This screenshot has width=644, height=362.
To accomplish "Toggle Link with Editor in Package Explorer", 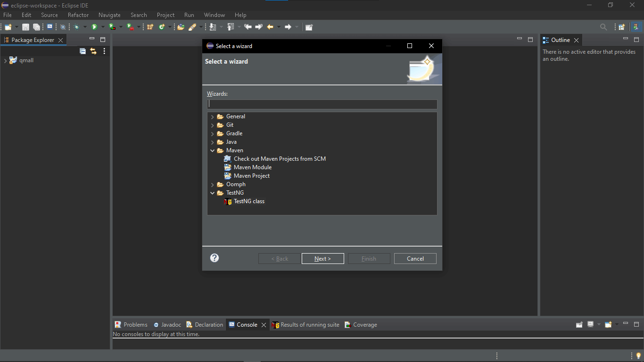I will (93, 51).
